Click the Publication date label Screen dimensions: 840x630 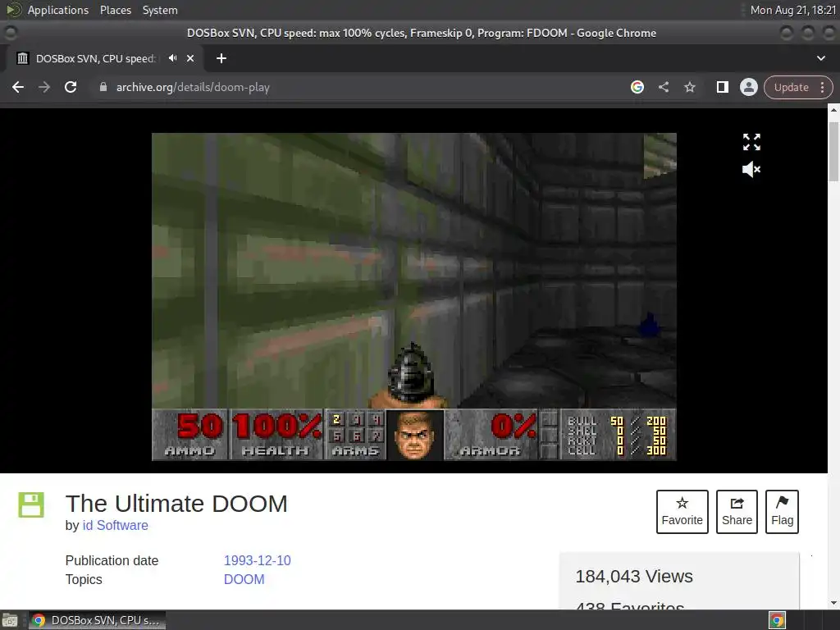[112, 560]
